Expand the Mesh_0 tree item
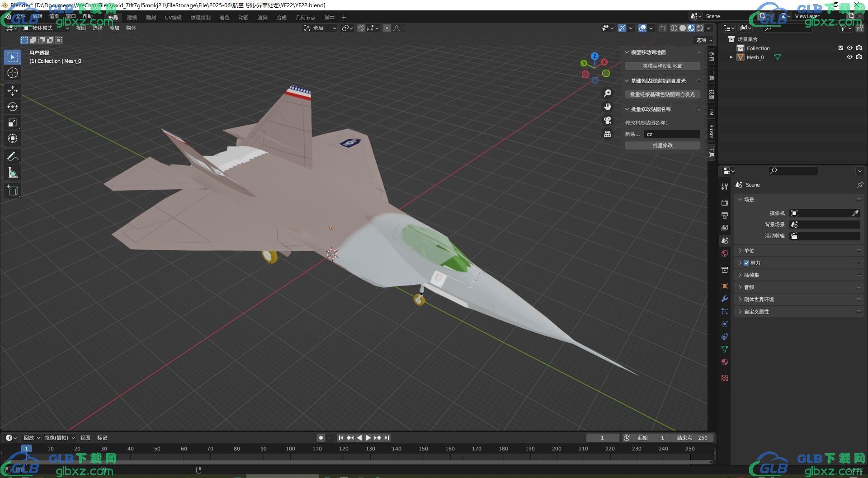 coord(731,57)
